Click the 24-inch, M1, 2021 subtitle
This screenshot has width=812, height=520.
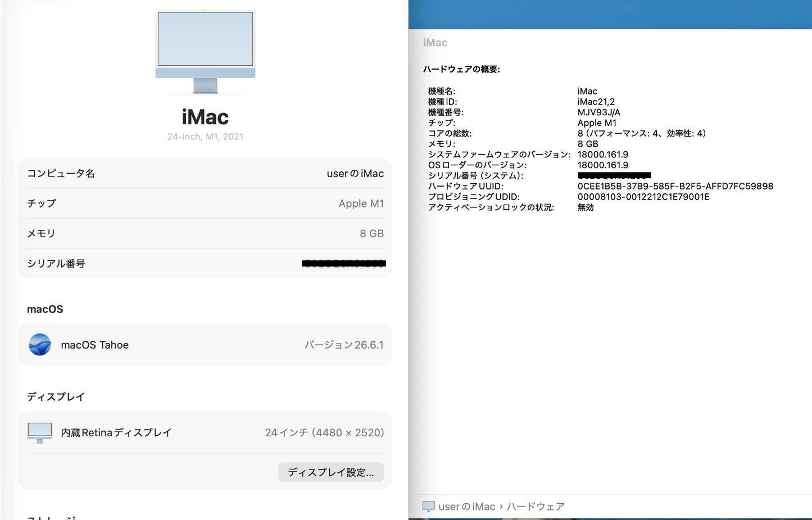(x=205, y=137)
